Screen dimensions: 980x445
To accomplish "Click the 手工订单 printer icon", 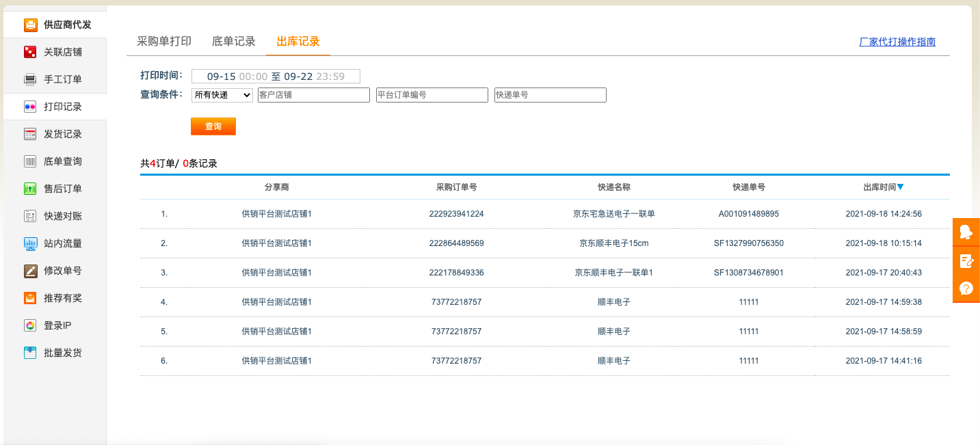I will pyautogui.click(x=30, y=79).
